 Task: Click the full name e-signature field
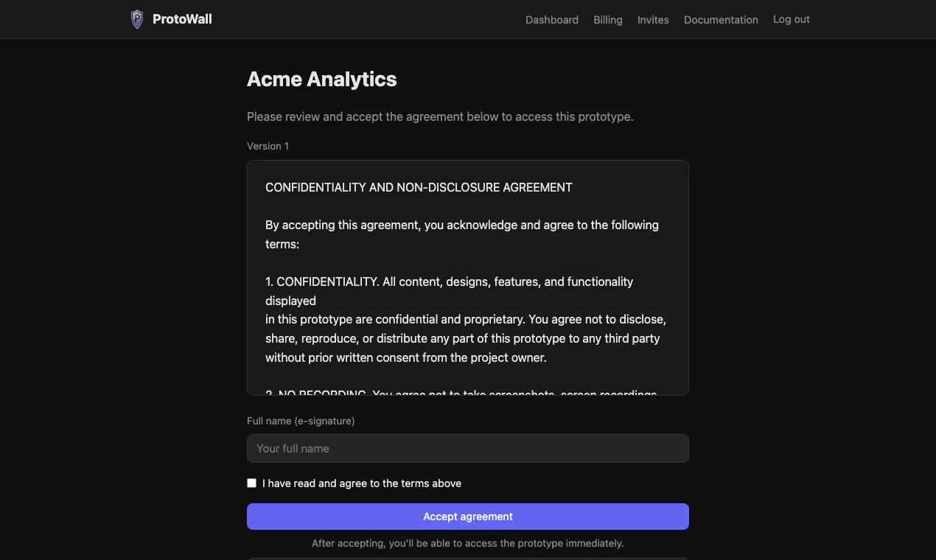[467, 448]
